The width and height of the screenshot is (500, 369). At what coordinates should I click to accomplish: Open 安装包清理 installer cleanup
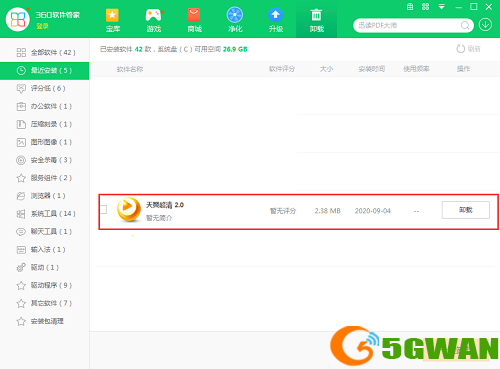(x=45, y=321)
